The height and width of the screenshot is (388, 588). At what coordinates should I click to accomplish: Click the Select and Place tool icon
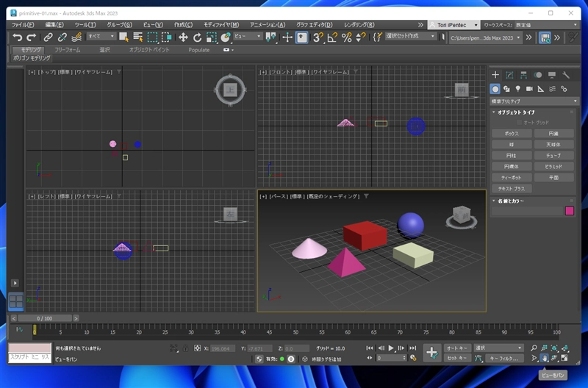tap(226, 37)
